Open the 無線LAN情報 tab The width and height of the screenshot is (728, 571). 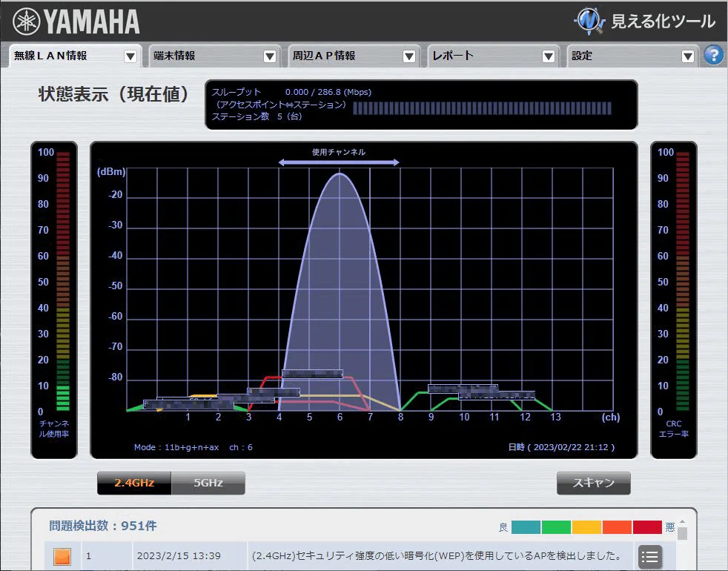tap(75, 56)
